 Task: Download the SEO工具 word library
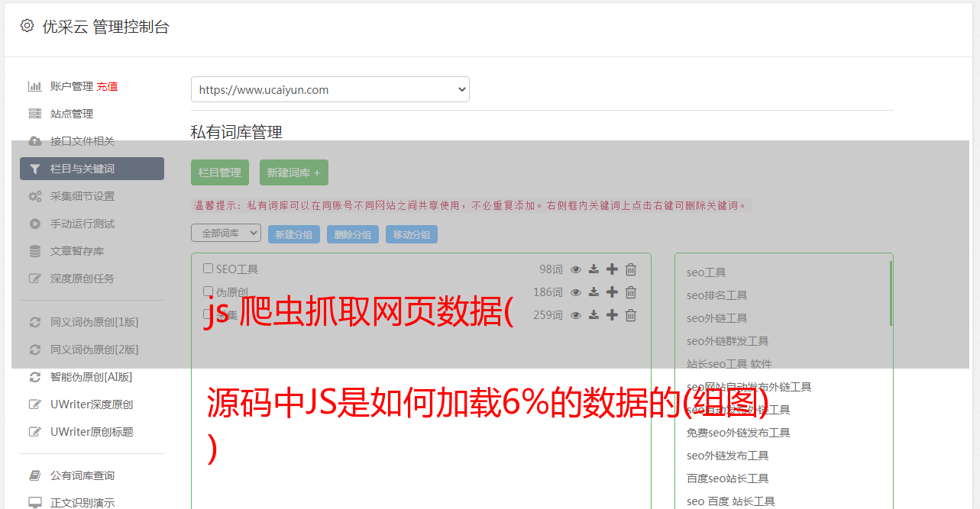pyautogui.click(x=593, y=269)
